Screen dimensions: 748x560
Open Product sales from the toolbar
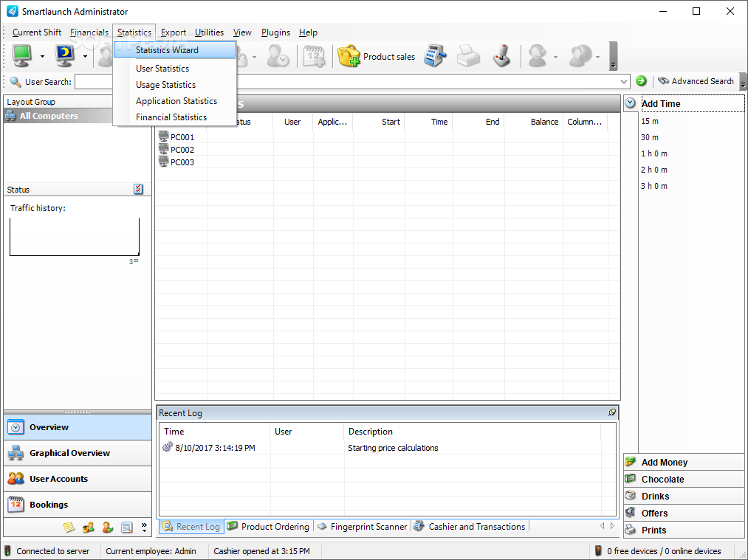[x=377, y=56]
